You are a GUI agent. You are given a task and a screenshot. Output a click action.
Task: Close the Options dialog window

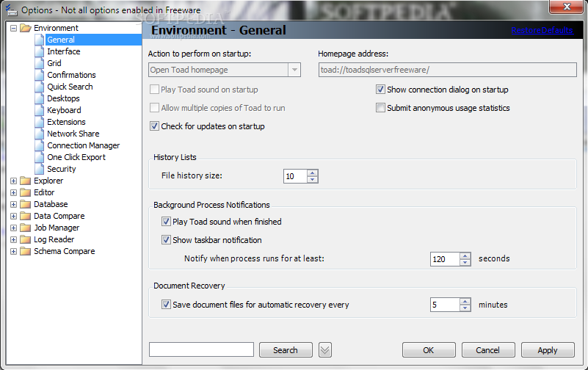(x=567, y=7)
